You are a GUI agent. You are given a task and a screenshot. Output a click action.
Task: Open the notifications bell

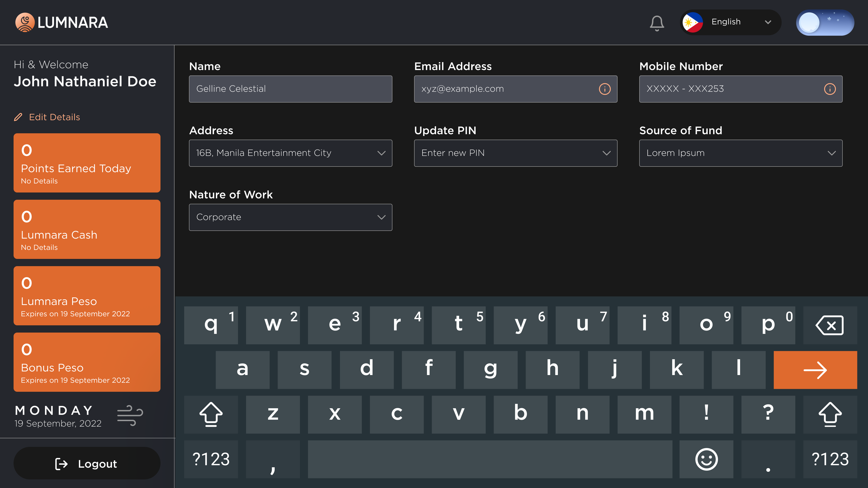coord(656,22)
